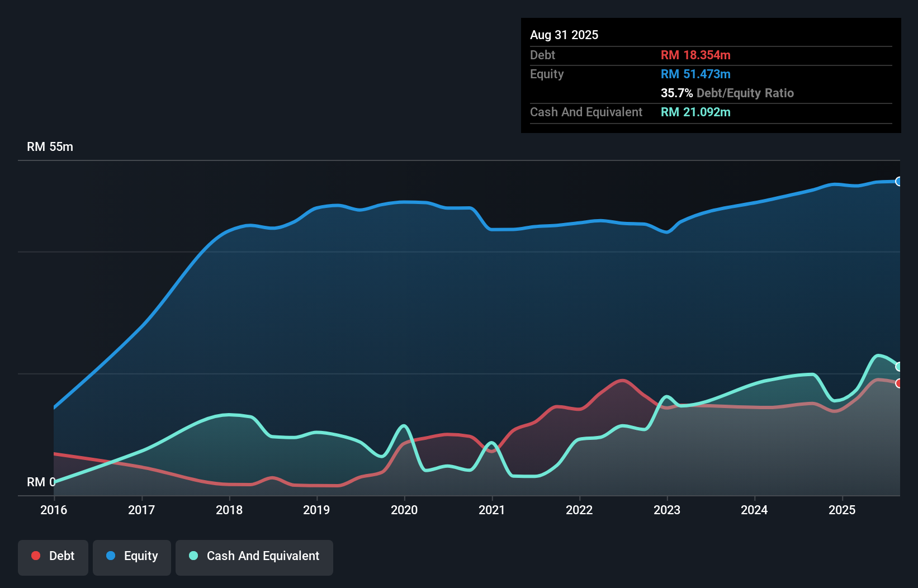Click the 2025 x-axis label
Image resolution: width=918 pixels, height=588 pixels.
point(842,510)
